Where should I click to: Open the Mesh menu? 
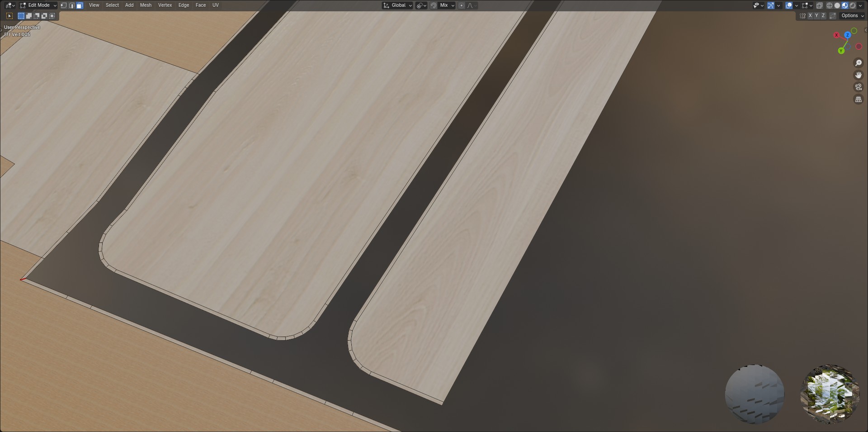pyautogui.click(x=146, y=5)
